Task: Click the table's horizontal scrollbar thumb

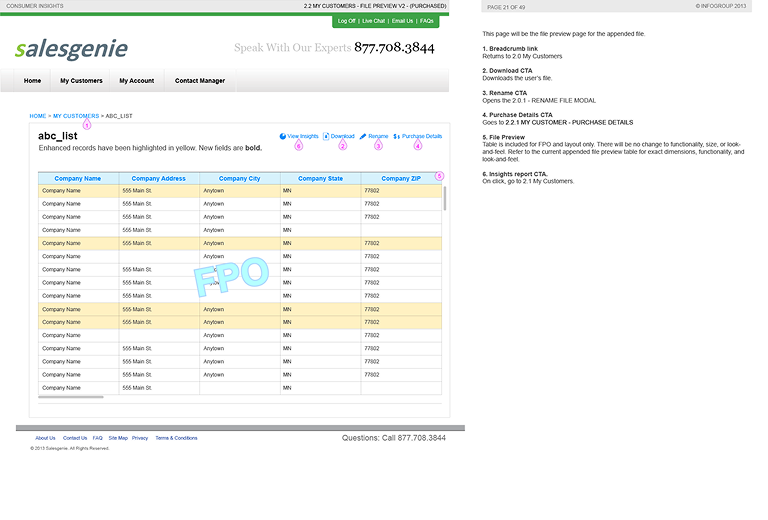Action: 71,397
